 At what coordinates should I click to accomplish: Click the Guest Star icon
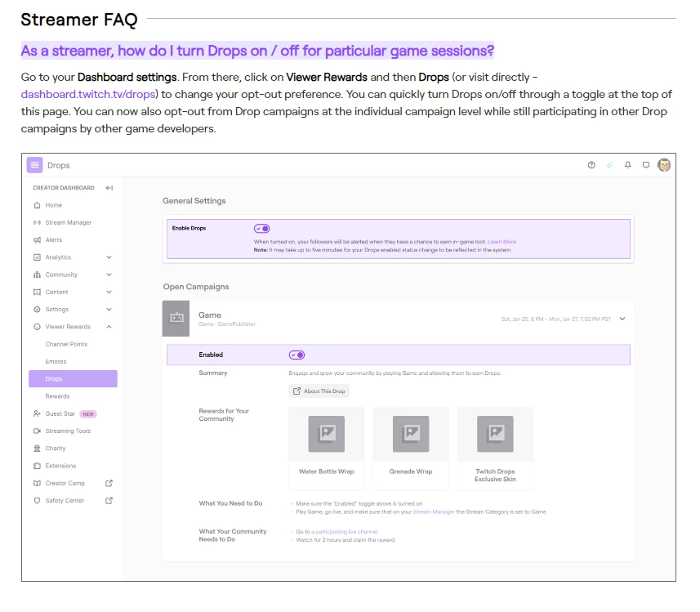click(x=37, y=413)
